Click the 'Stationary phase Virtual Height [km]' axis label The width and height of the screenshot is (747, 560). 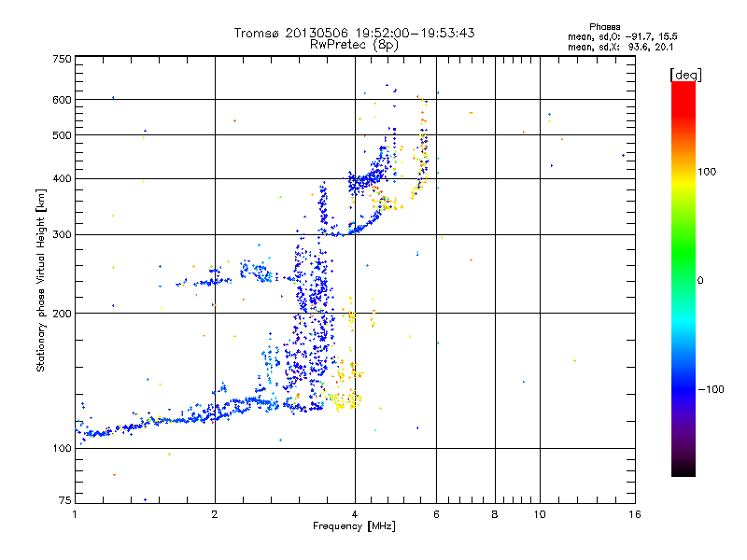(x=41, y=281)
